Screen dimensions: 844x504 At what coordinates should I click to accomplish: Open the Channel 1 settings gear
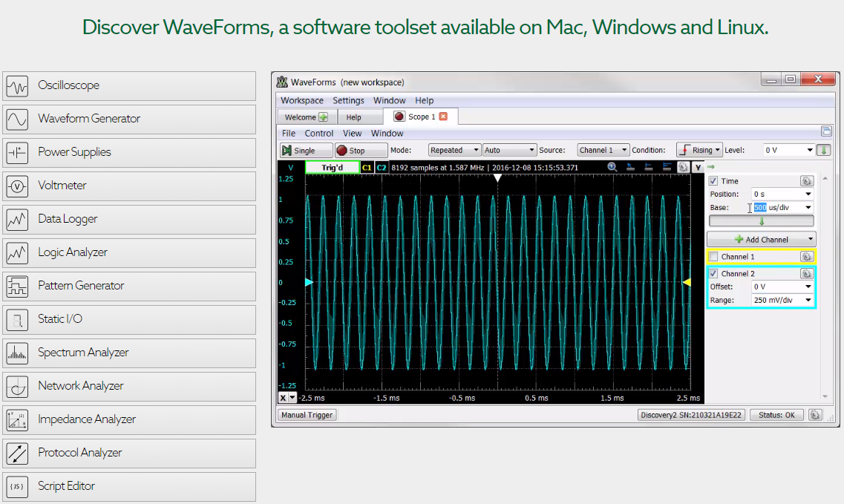click(x=806, y=256)
